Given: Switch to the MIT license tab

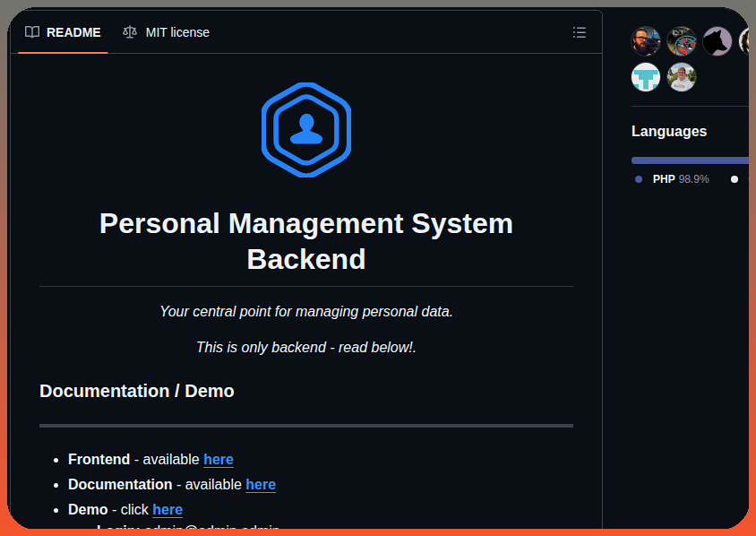Looking at the screenshot, I should (166, 32).
